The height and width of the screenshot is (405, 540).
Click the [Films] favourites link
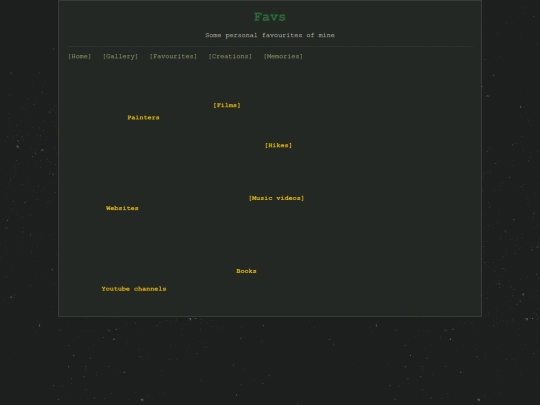pos(227,105)
